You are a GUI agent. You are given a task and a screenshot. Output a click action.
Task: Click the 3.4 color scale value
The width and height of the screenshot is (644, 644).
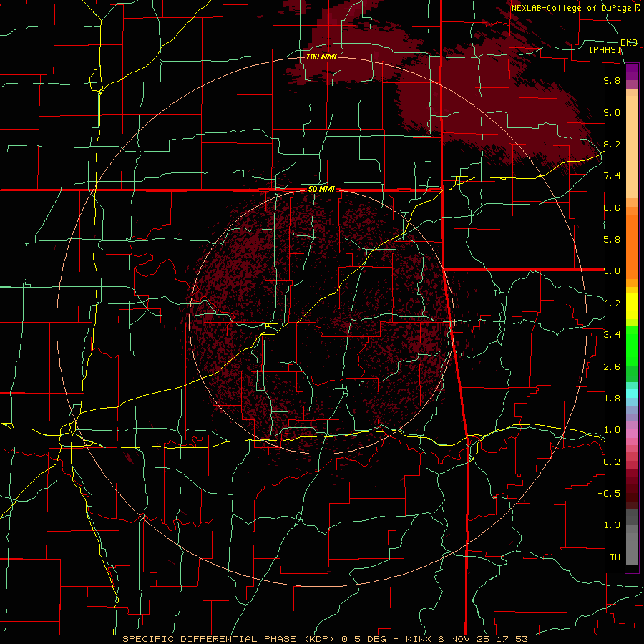pyautogui.click(x=612, y=335)
